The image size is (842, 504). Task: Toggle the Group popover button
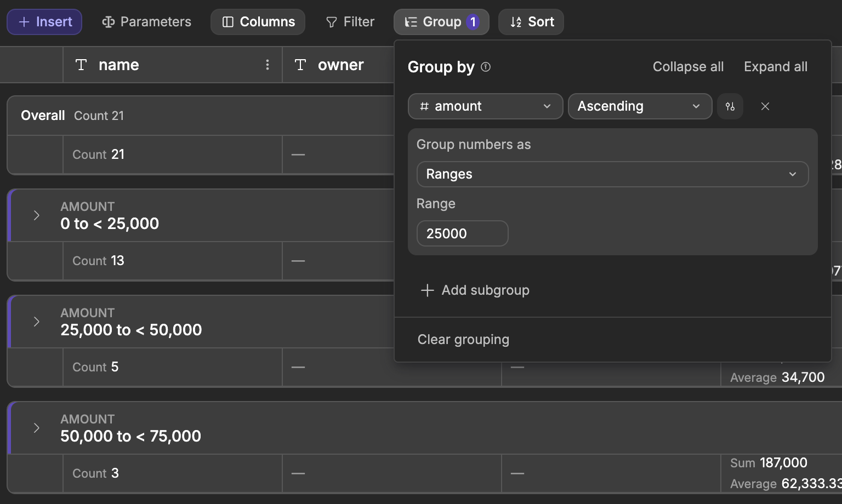point(441,22)
